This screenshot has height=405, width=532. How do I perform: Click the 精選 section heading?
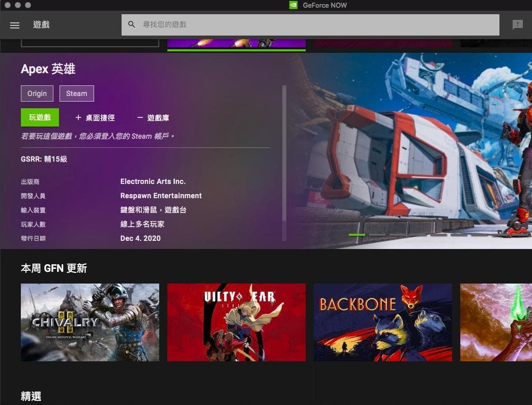coord(31,396)
